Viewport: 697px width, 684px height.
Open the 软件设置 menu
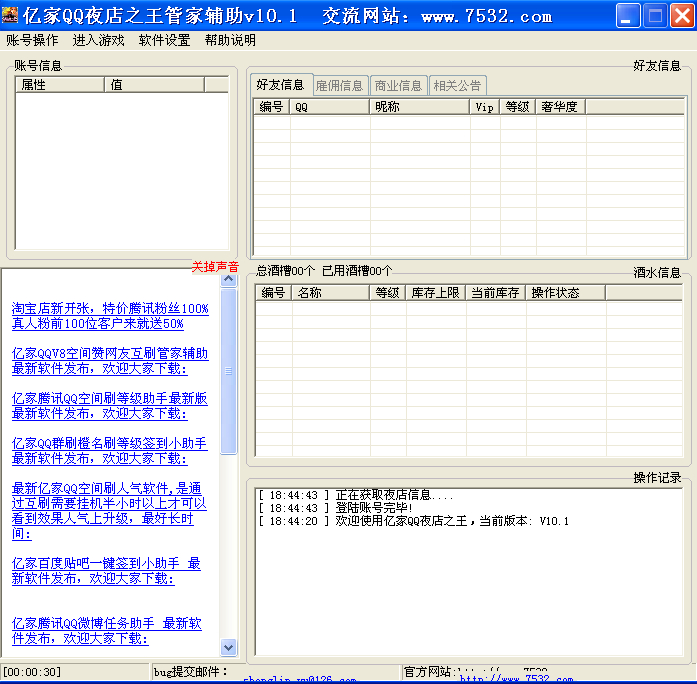(164, 40)
